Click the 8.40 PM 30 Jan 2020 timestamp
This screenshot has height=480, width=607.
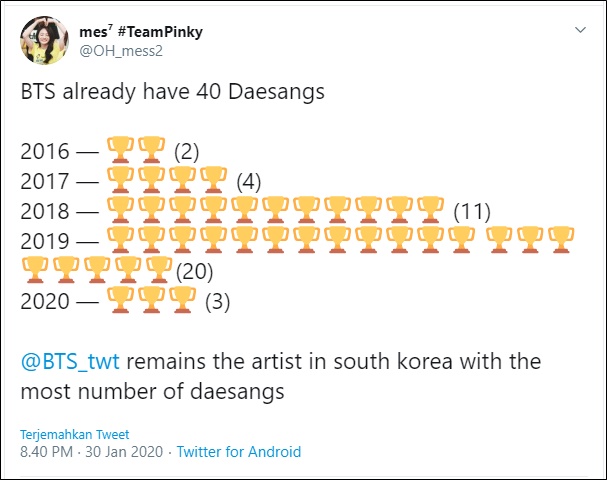[92, 452]
